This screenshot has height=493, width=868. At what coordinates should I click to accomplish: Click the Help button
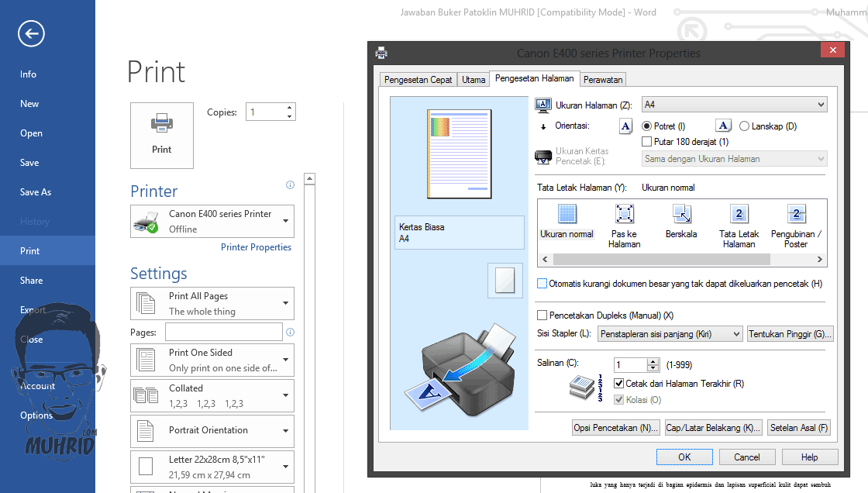tap(809, 457)
